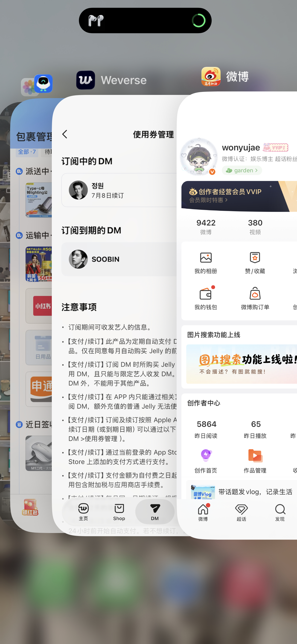This screenshot has height=644, width=297.
Task: Open the 微博 home tab in Weibo
Action: [203, 512]
